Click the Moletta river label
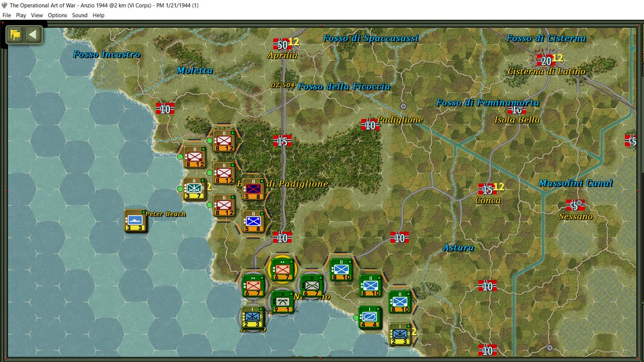 tap(195, 70)
